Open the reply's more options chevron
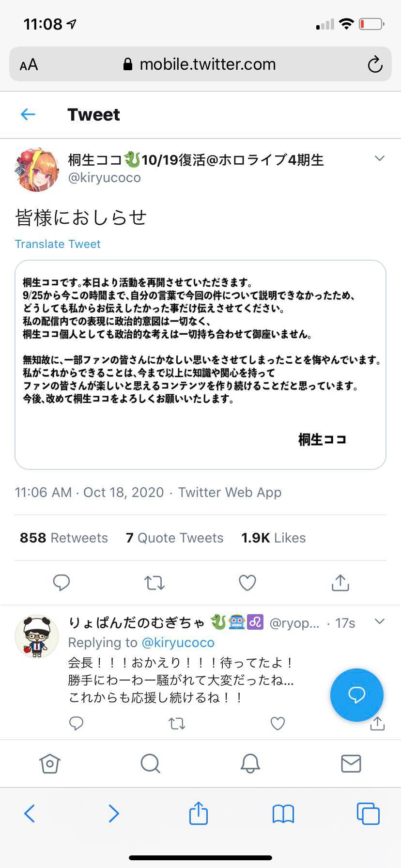Screen dimensions: 401x868 point(380,620)
